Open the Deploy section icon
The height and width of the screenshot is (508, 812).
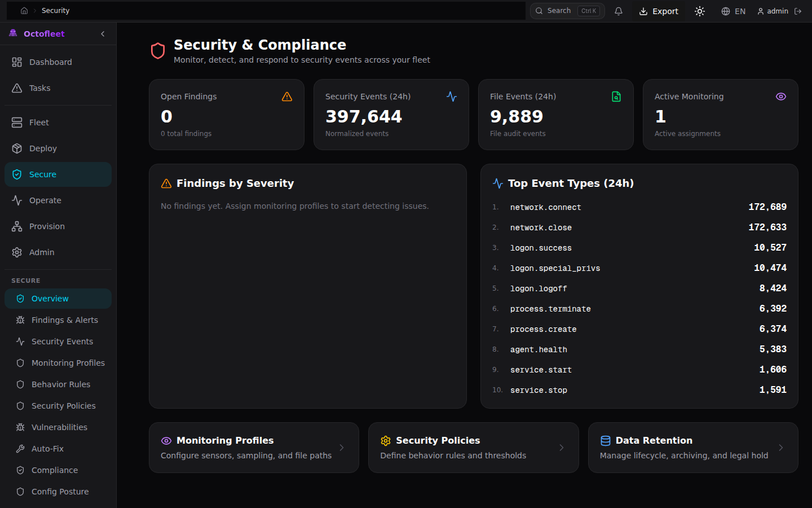(x=17, y=148)
